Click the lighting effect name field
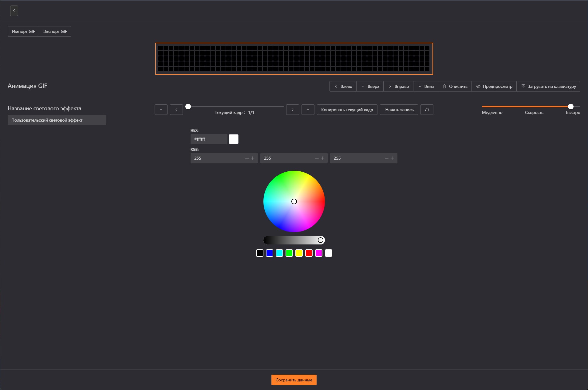588x390 pixels. [x=57, y=120]
